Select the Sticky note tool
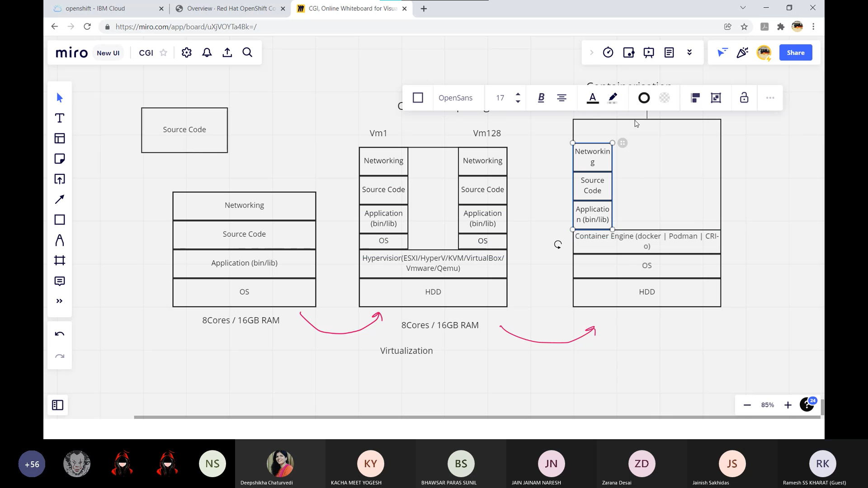The width and height of the screenshot is (868, 488). pyautogui.click(x=60, y=159)
